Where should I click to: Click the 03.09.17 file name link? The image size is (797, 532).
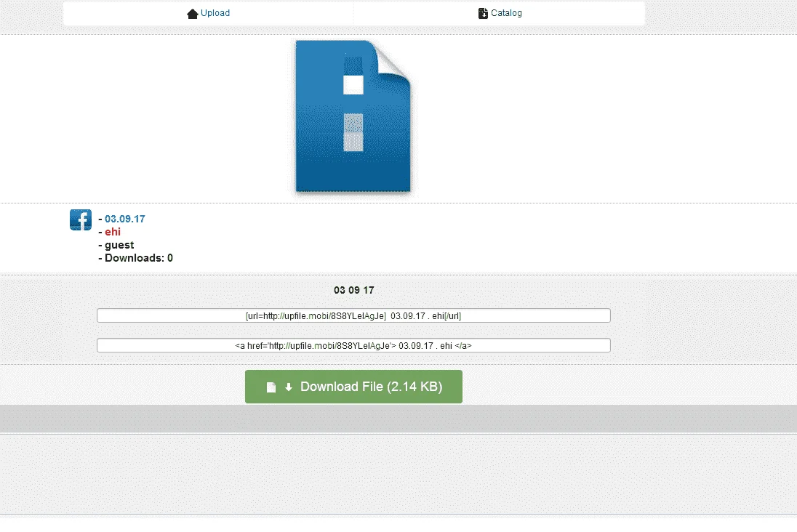[125, 219]
